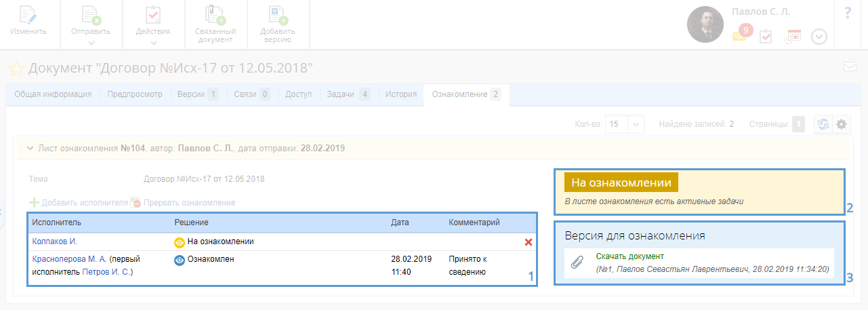This screenshot has width=868, height=310.
Task: Click page number 1 in pagination
Action: [x=798, y=124]
